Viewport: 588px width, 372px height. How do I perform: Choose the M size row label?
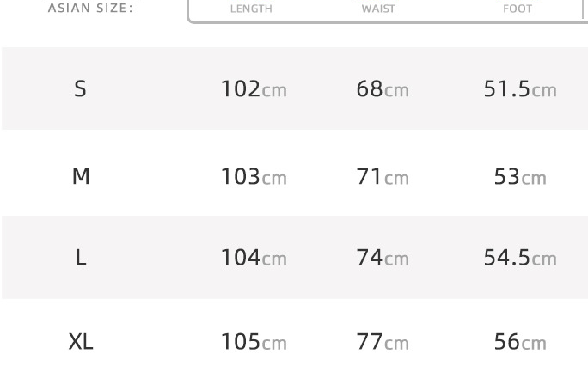tap(80, 176)
